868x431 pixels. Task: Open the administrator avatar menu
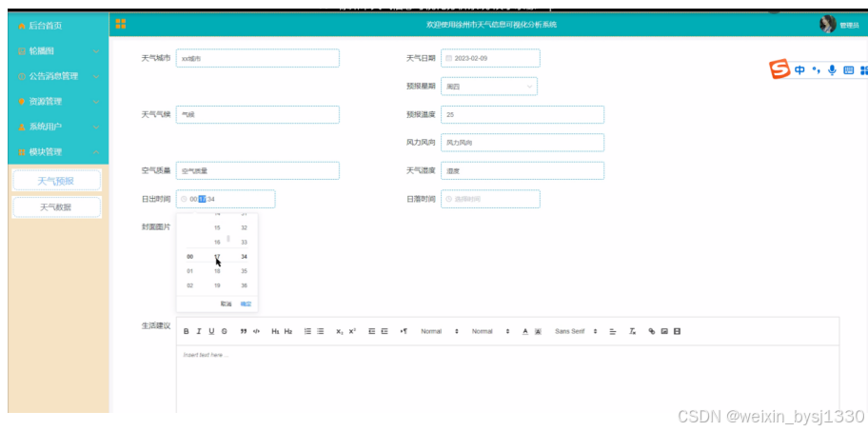point(828,24)
